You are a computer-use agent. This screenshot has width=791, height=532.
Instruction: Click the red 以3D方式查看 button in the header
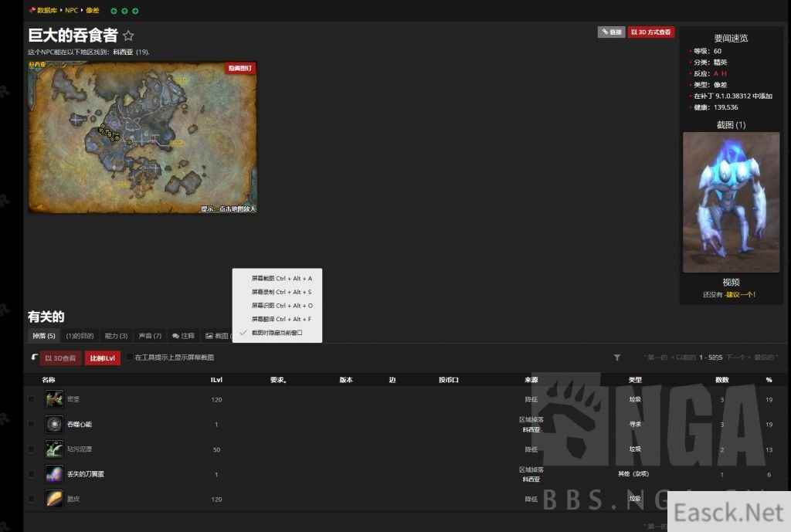pos(650,32)
